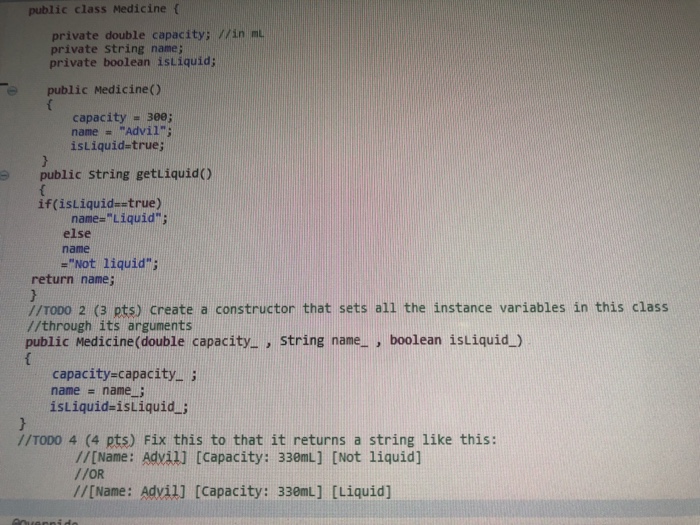Click 'private boolean isLiquid;' declaration

click(x=133, y=62)
